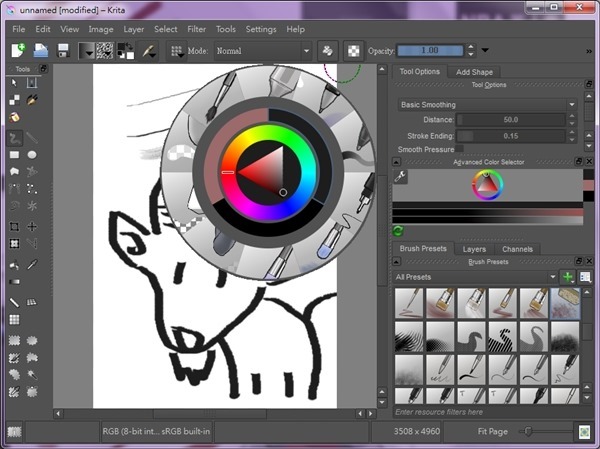Select the Freehand Brush tool
The width and height of the screenshot is (600, 449).
tap(15, 137)
